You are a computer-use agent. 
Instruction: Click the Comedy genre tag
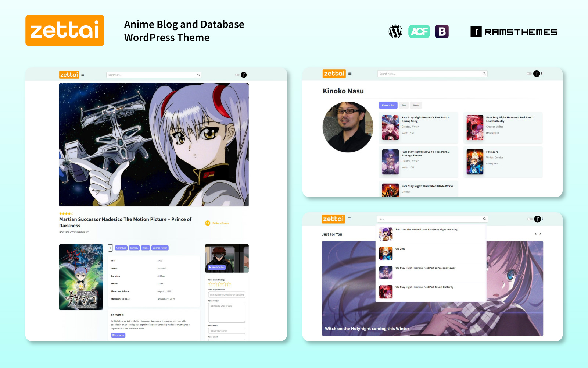pos(134,248)
